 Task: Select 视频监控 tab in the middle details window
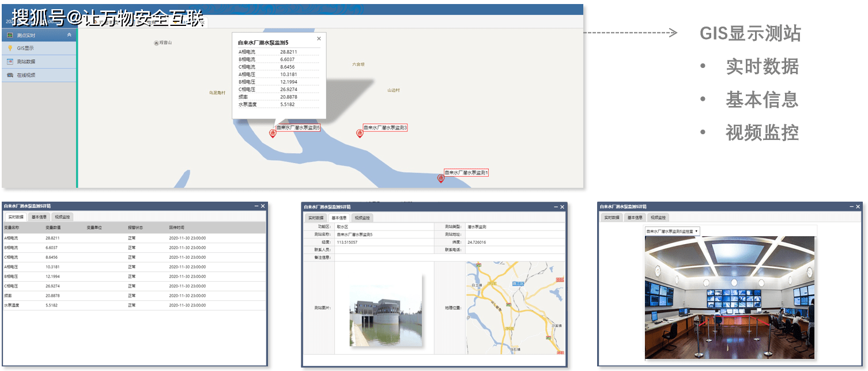362,218
